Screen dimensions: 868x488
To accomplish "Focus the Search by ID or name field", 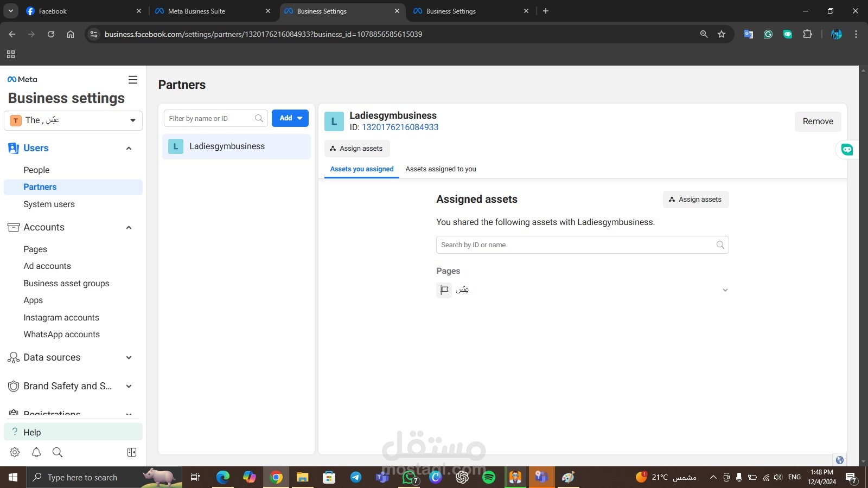I will [583, 245].
